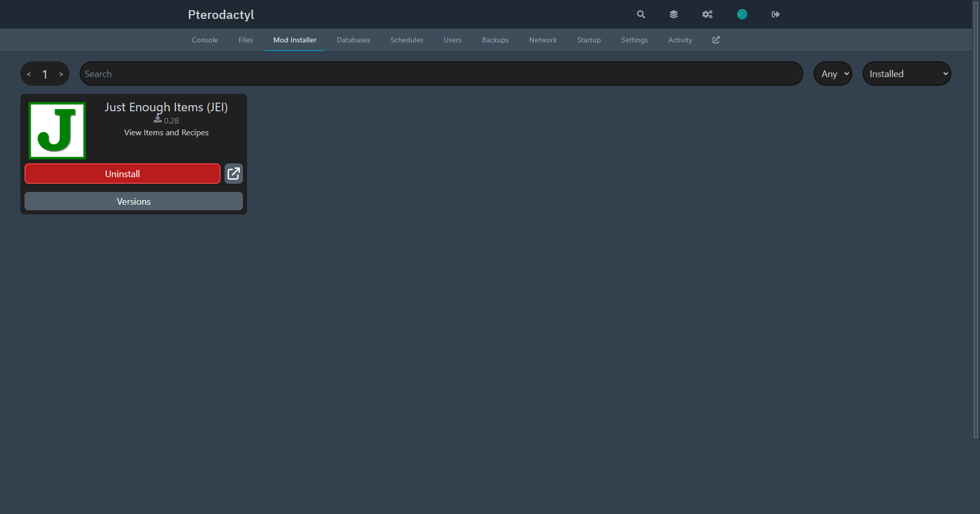Uninstall the Just Enough Items mod
The height and width of the screenshot is (514, 980).
click(122, 174)
